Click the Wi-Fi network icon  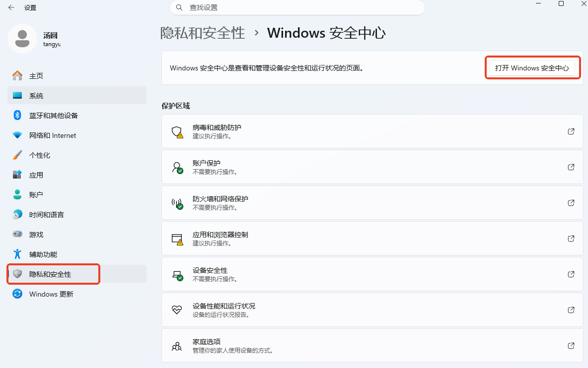(17, 135)
